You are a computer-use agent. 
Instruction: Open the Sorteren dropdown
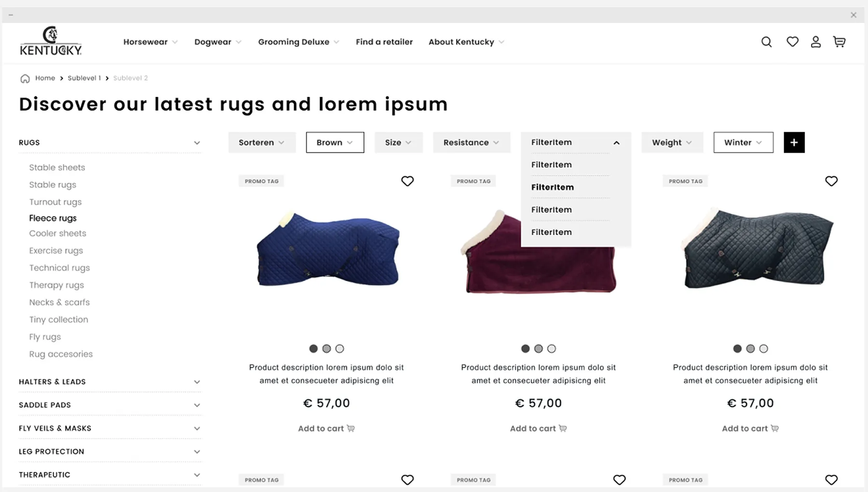(x=262, y=142)
